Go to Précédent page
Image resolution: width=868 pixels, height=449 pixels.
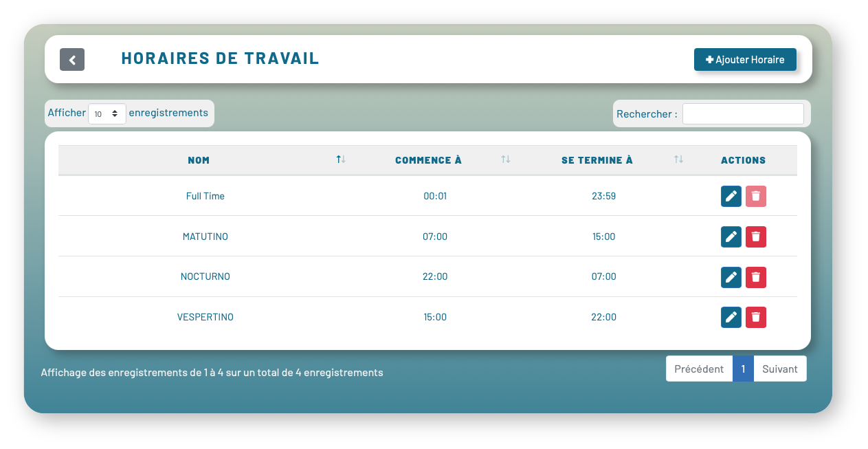699,369
